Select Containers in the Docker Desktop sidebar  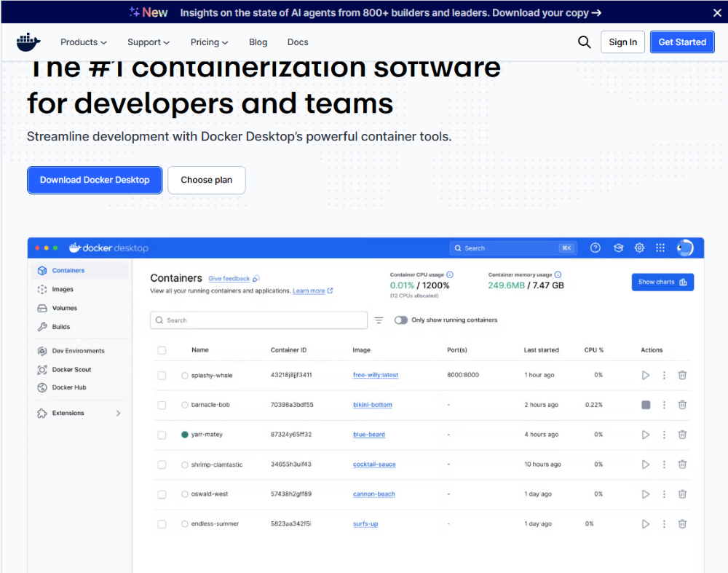[80, 270]
